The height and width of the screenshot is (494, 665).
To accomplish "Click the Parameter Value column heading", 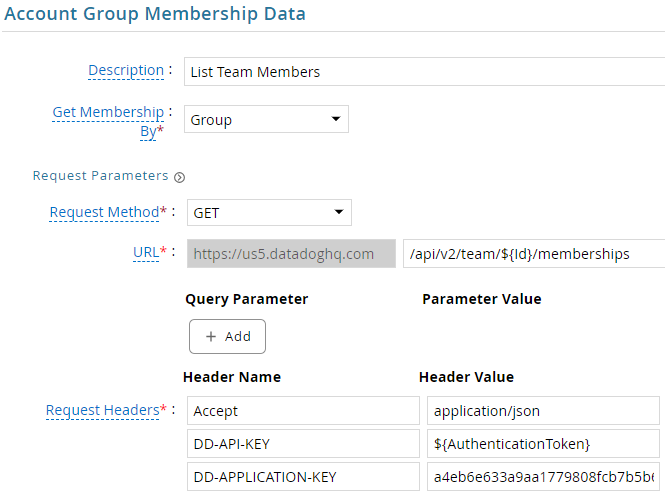I will click(482, 299).
